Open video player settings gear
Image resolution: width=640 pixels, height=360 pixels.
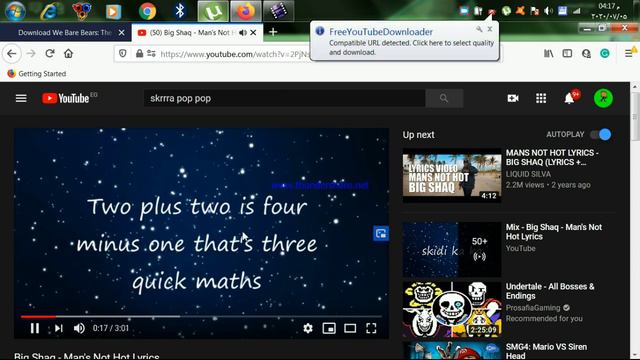[x=308, y=328]
